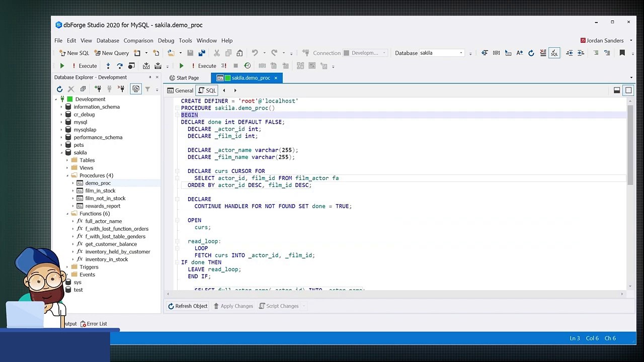Expand the Tables folder under sakila
This screenshot has width=644, height=362.
point(67,160)
